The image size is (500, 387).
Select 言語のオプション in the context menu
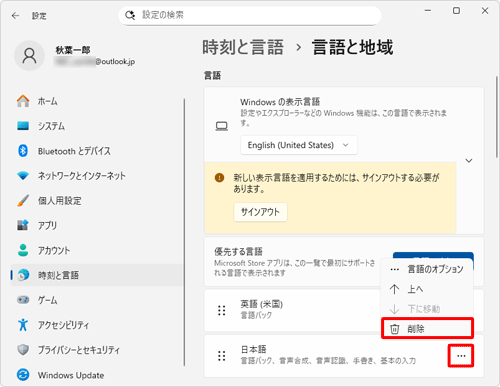427,269
